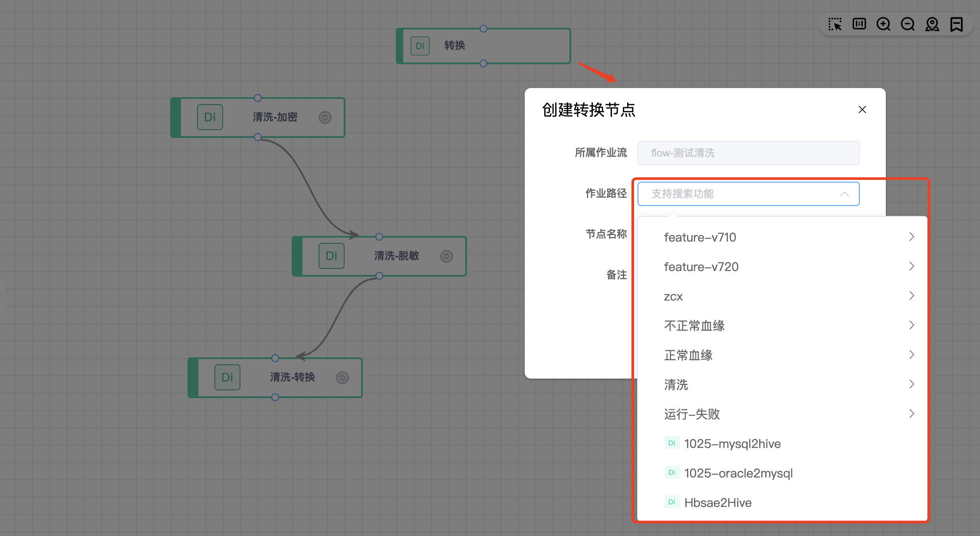Screen dimensions: 980x536
Task: Expand the feature-v710 folder chevron
Action: 911,237
